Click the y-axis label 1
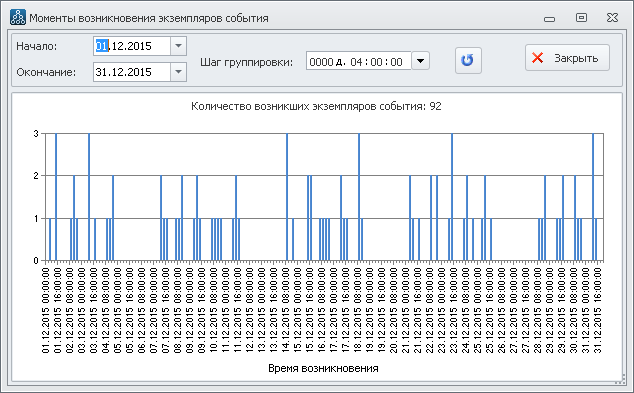The image size is (634, 393). coord(36,218)
